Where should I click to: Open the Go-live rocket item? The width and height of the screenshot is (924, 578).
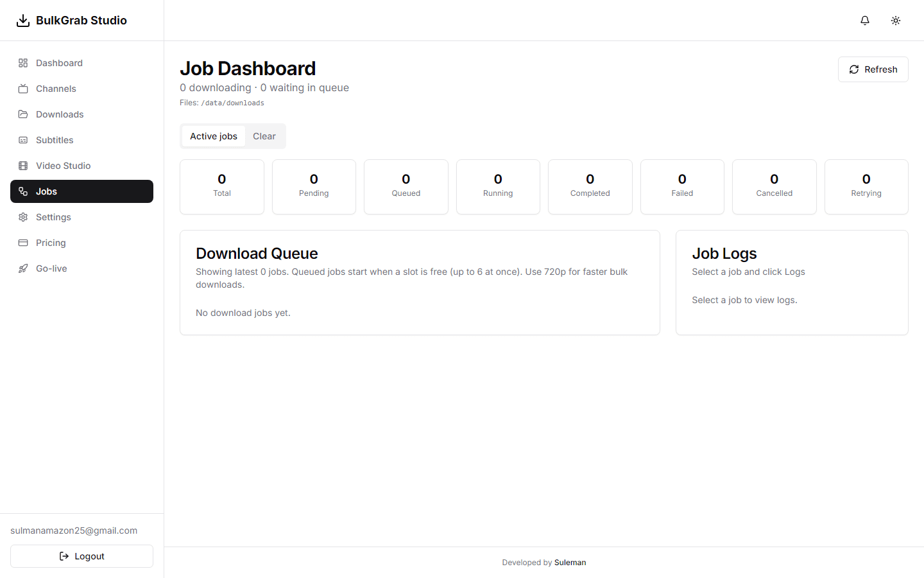81,268
